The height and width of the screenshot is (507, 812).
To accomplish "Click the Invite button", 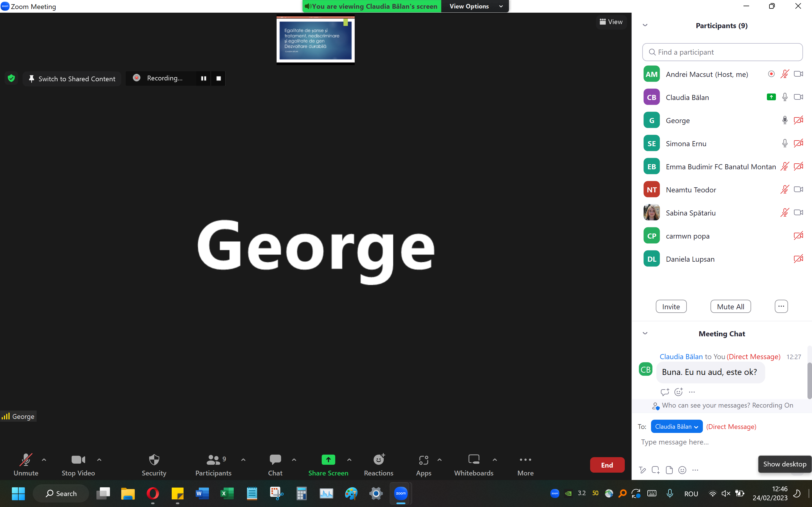I will [671, 306].
